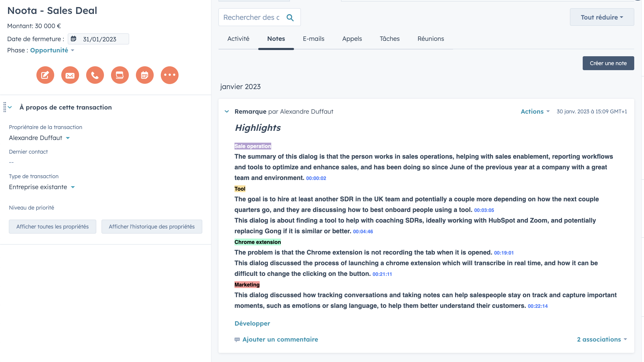Click the 00:19:01 timestamp link

coord(504,253)
